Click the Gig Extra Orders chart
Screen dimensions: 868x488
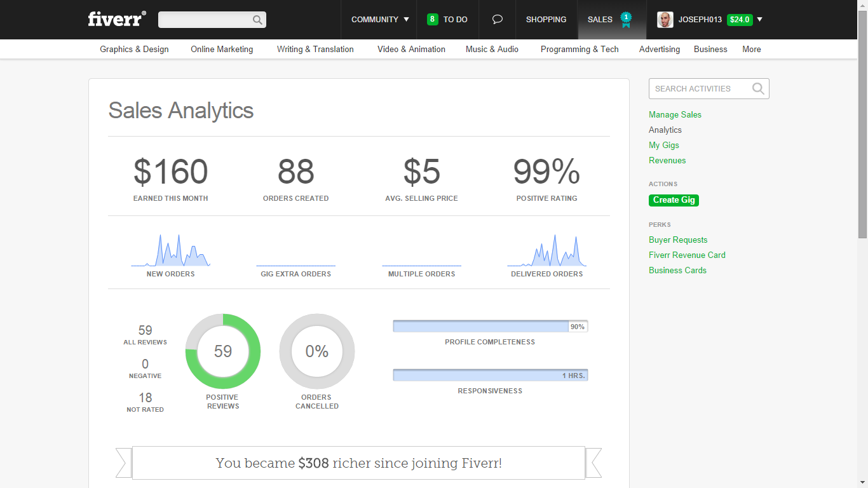pos(295,266)
